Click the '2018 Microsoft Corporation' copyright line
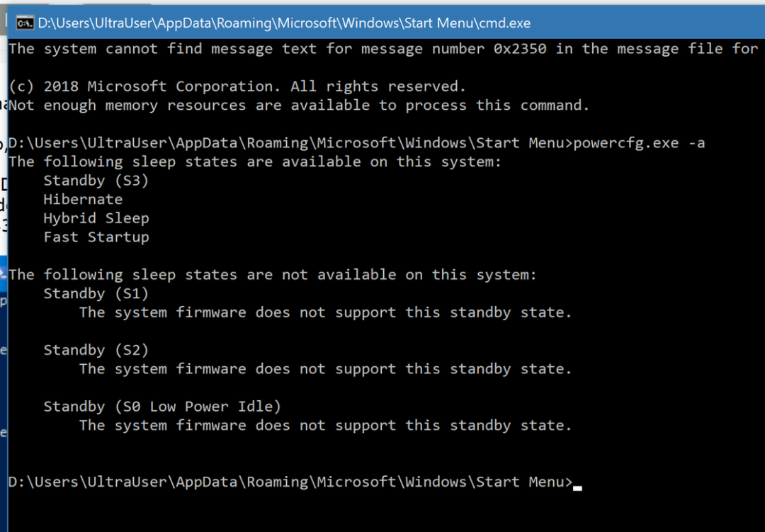This screenshot has height=532, width=765. pos(237,86)
